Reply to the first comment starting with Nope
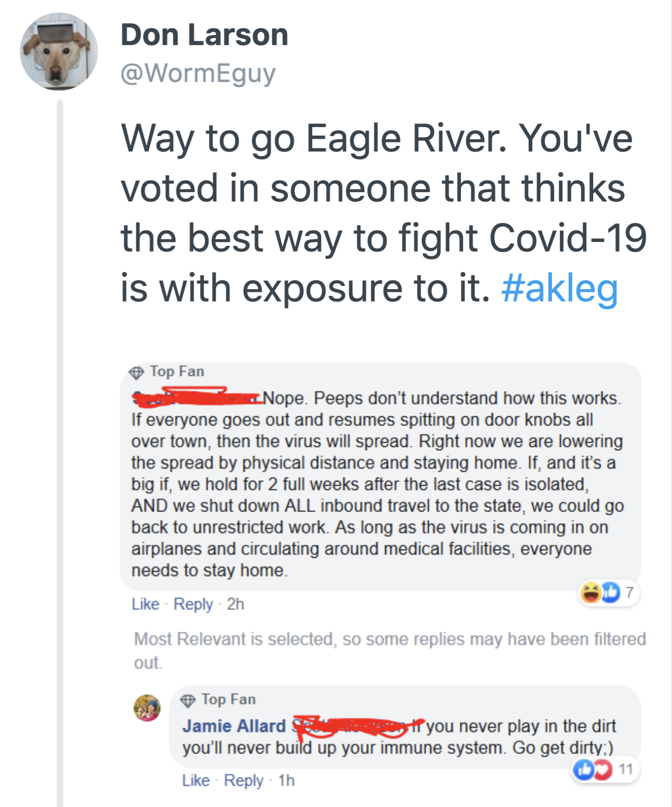The image size is (672, 807). [193, 604]
